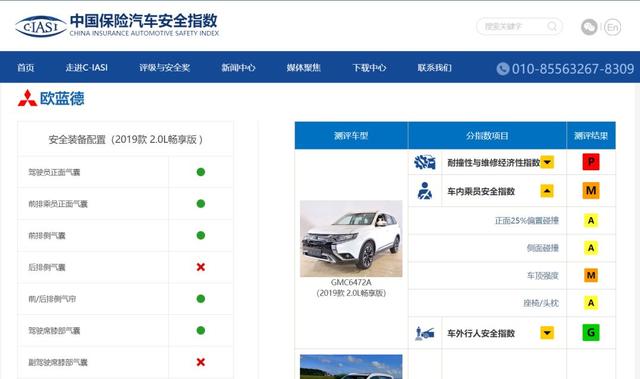Click red cross for 副驾驶席膝部气囊
This screenshot has width=640, height=379.
coord(200,362)
